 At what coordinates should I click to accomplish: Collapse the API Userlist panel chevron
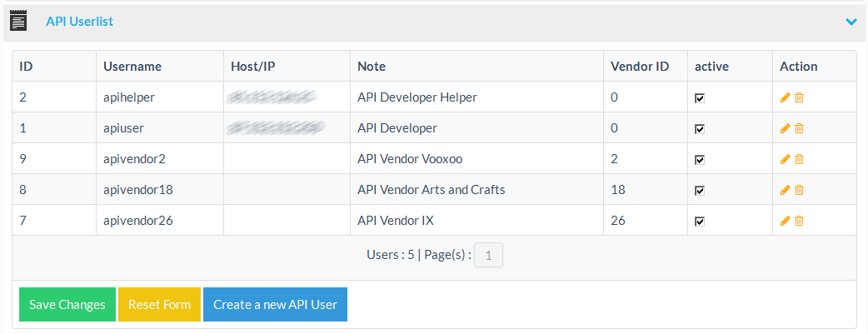[851, 22]
